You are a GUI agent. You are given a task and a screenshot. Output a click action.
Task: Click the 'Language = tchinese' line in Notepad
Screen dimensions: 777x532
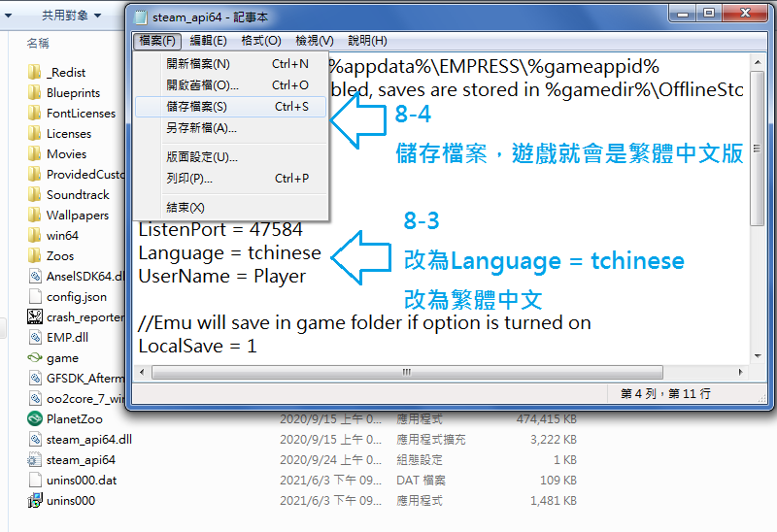point(229,252)
